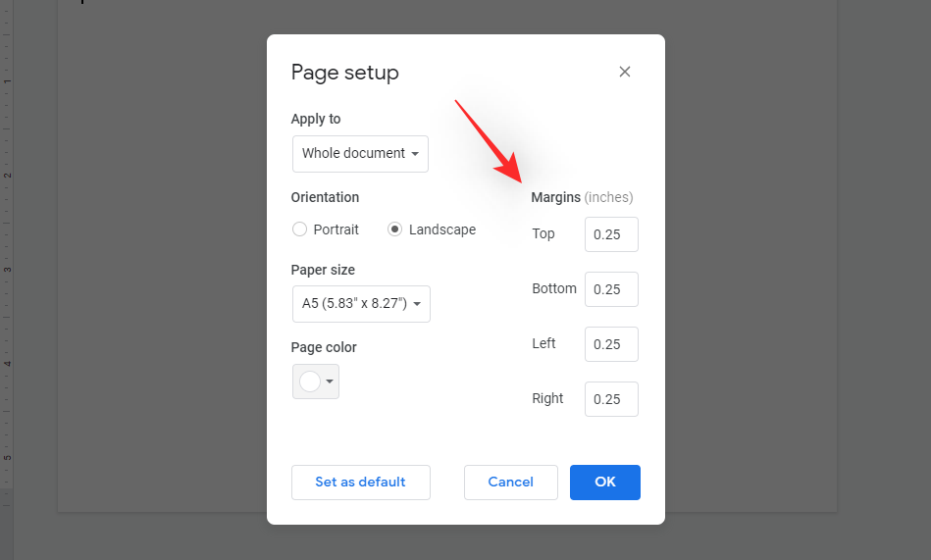
Task: Select the Left margin value box
Action: click(x=611, y=344)
